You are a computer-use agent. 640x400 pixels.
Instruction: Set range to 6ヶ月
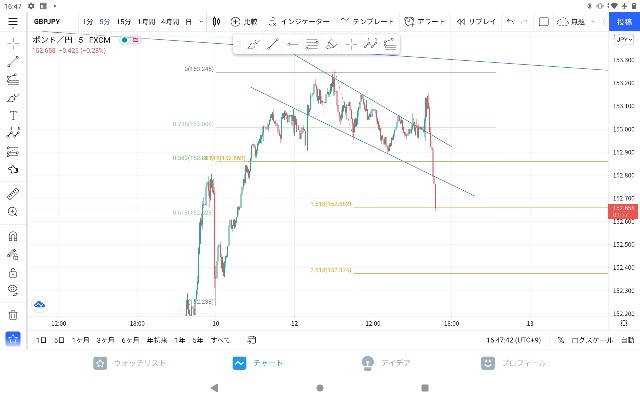tap(130, 340)
